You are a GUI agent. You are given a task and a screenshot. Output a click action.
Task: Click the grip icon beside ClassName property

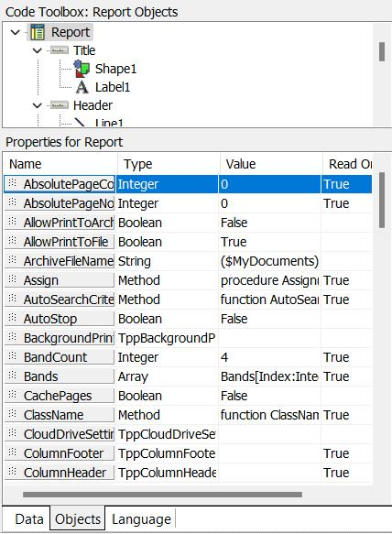[12, 414]
